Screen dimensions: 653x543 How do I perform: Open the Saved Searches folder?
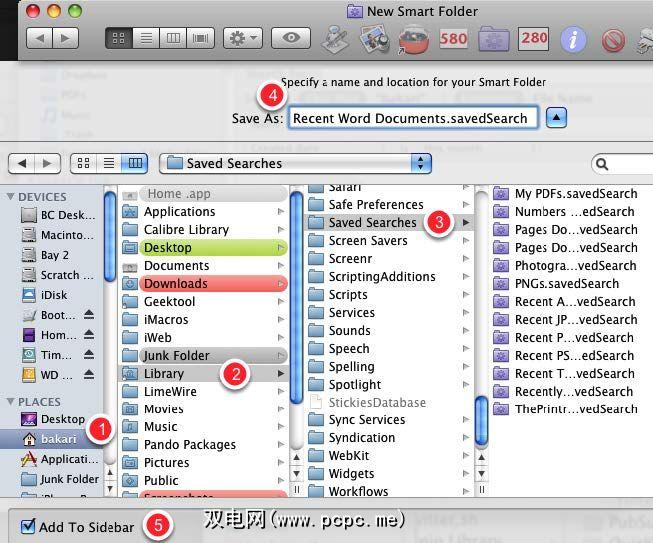click(372, 222)
